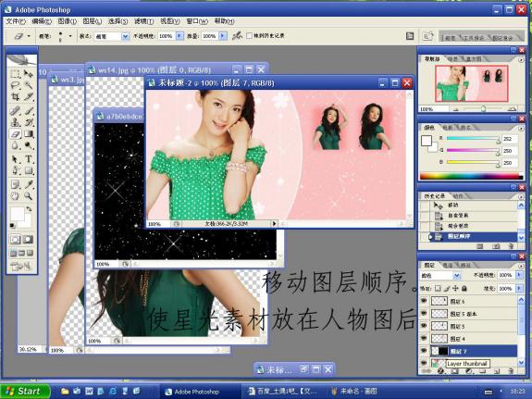Screen dimensions: 532x399
Task: Open the brush preset picker arrow
Action: [x=70, y=36]
